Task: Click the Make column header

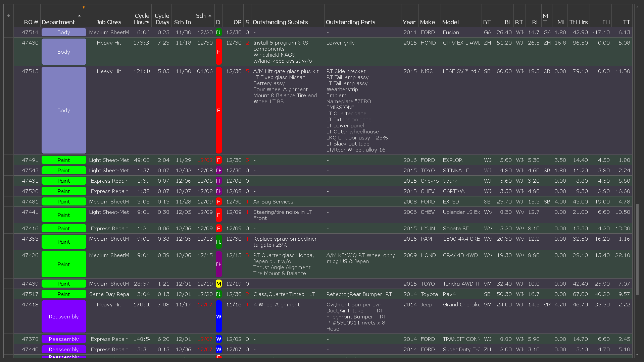Action: coord(430,16)
